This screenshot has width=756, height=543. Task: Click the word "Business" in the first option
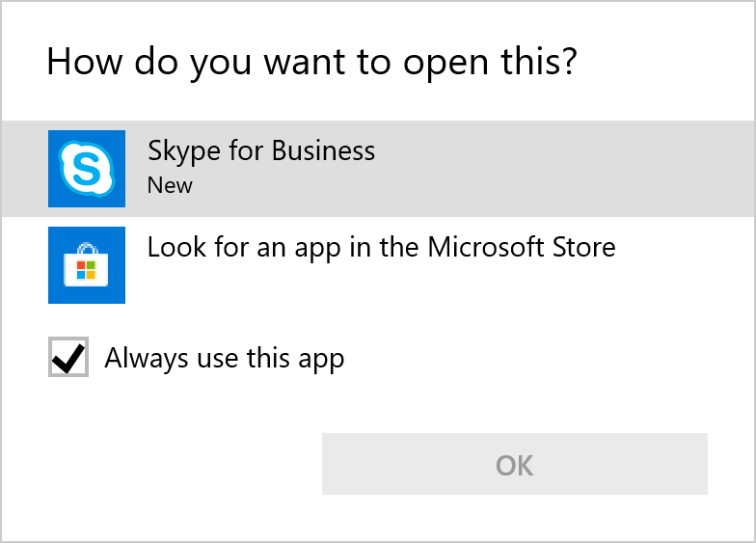coord(323,150)
